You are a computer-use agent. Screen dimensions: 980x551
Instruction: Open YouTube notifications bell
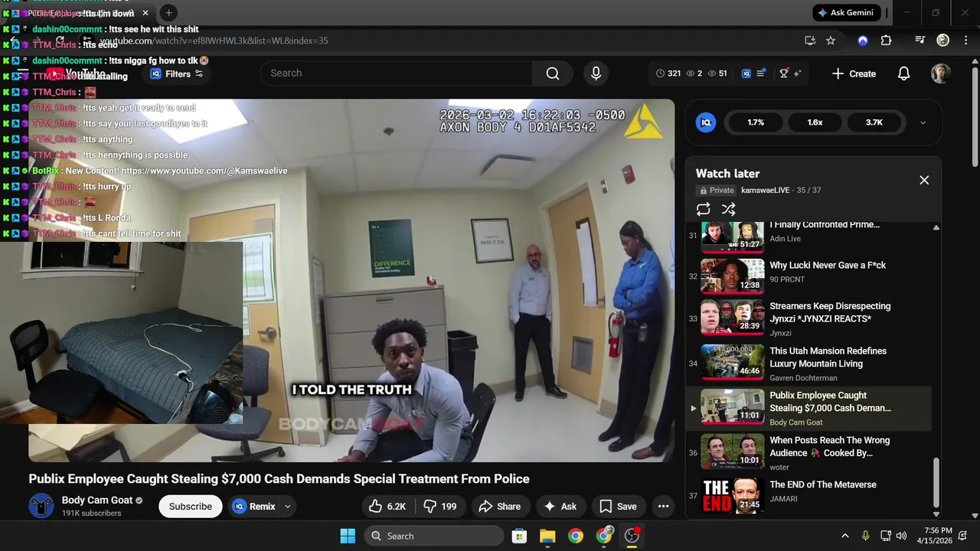pyautogui.click(x=903, y=73)
